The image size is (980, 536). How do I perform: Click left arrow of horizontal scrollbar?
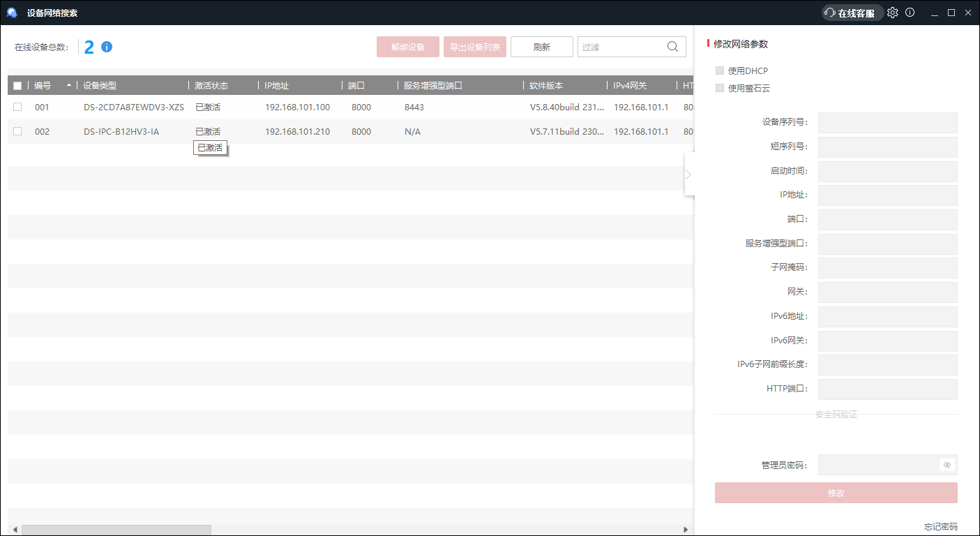(x=13, y=530)
